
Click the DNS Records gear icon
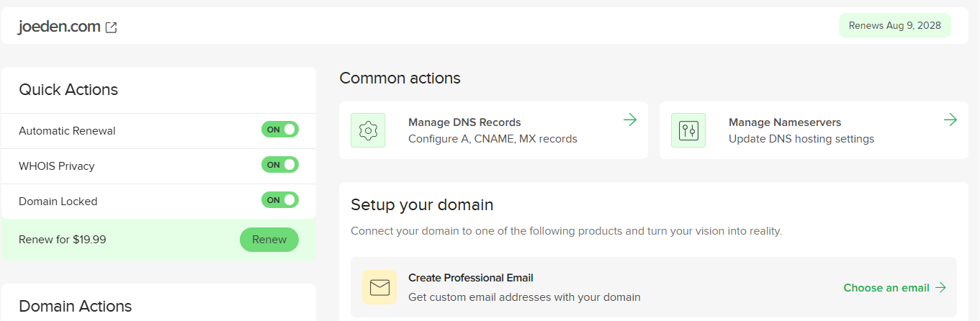(x=368, y=130)
